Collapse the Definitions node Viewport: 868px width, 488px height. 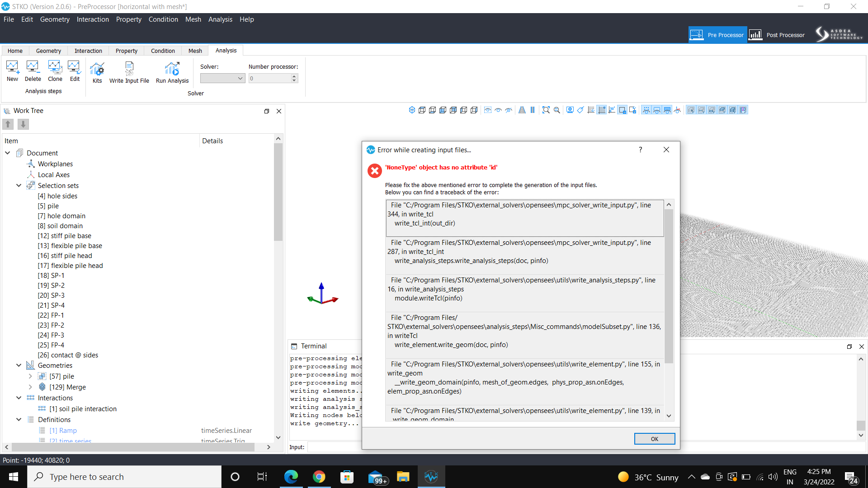(x=19, y=419)
